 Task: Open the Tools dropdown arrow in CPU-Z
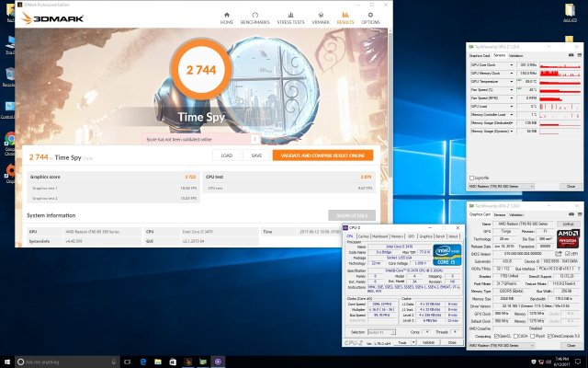coord(413,342)
